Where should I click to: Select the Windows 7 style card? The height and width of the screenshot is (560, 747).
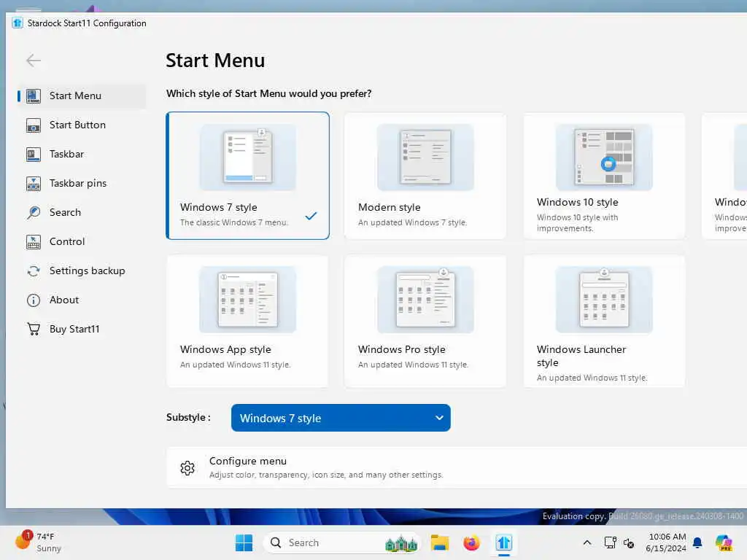click(x=248, y=176)
